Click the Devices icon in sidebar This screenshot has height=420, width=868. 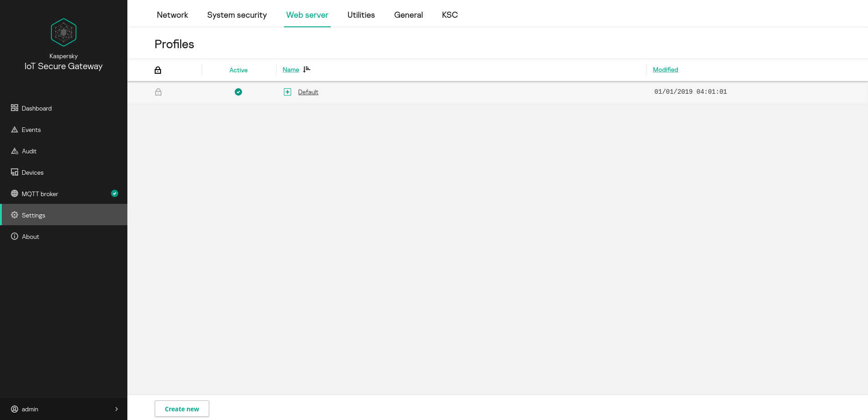[x=15, y=172]
